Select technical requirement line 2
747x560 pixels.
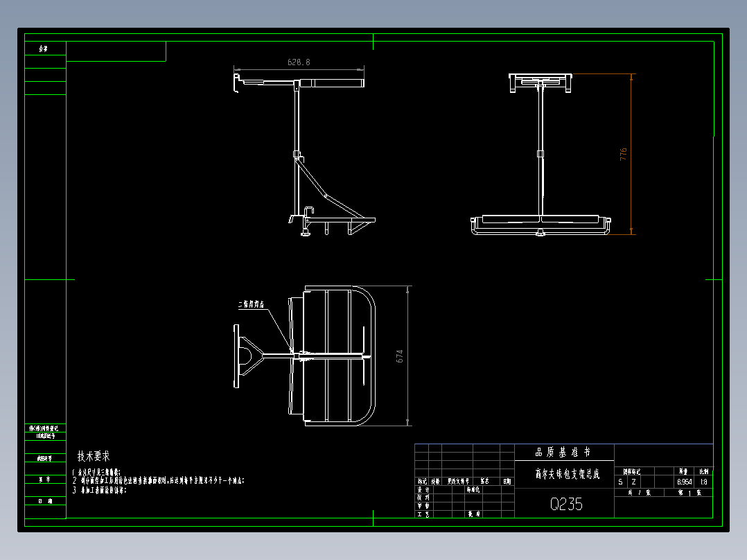[159, 481]
